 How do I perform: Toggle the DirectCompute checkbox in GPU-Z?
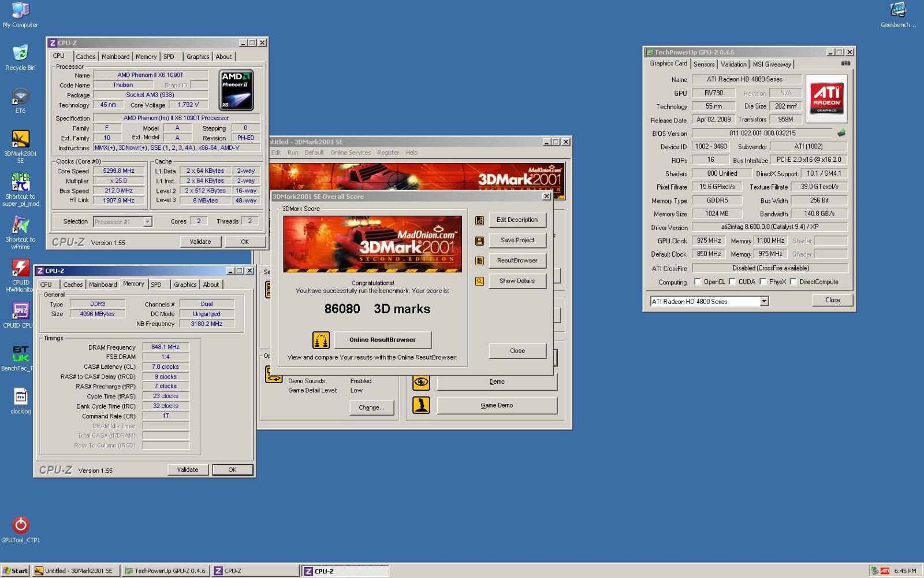coord(793,282)
